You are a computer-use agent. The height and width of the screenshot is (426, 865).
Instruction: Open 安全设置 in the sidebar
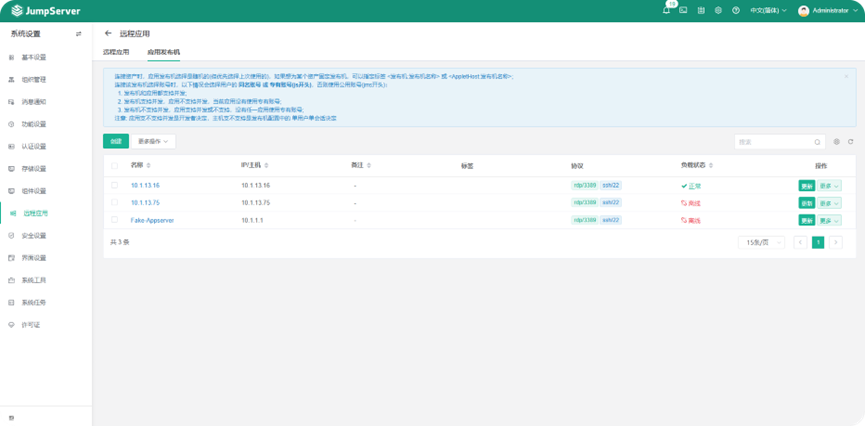34,236
